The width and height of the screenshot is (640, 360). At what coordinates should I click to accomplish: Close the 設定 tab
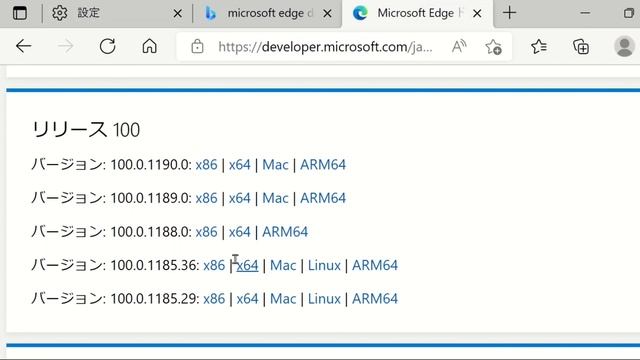[x=178, y=13]
